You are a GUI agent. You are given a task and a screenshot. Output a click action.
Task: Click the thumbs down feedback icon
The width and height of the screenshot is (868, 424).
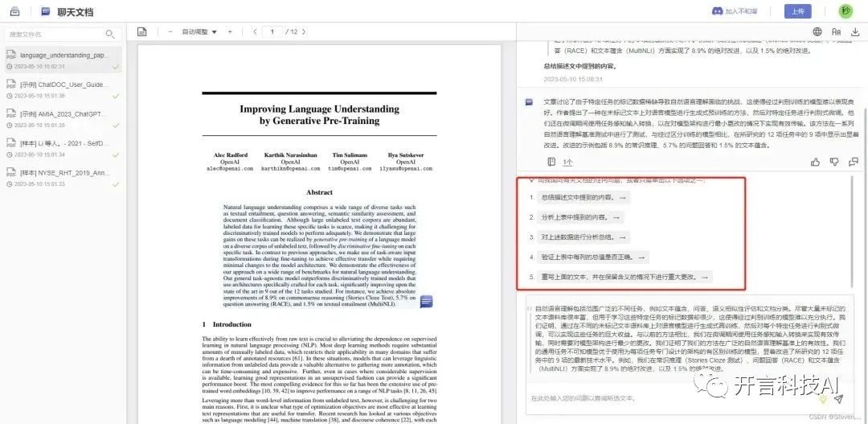click(x=834, y=162)
